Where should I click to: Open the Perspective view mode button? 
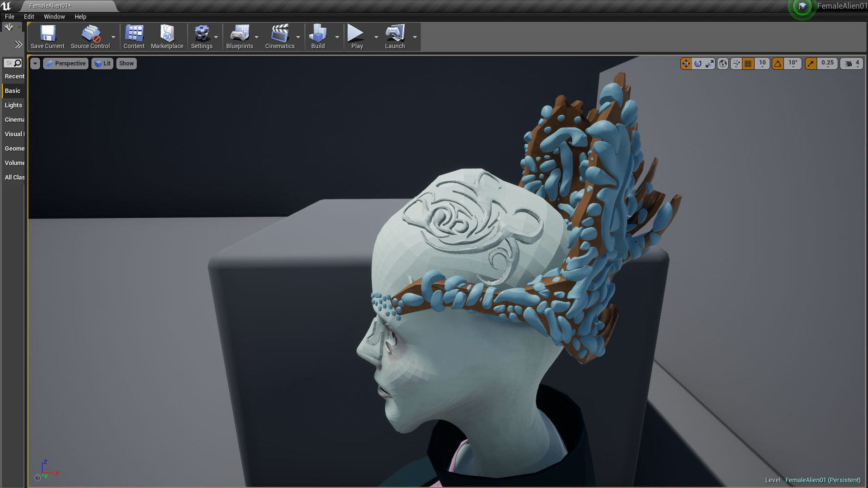click(x=66, y=64)
